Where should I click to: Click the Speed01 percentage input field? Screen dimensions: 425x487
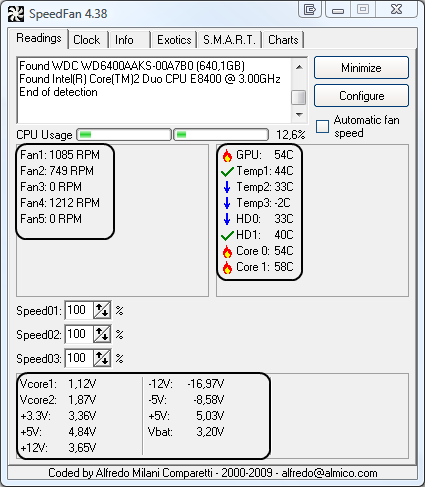(79, 310)
